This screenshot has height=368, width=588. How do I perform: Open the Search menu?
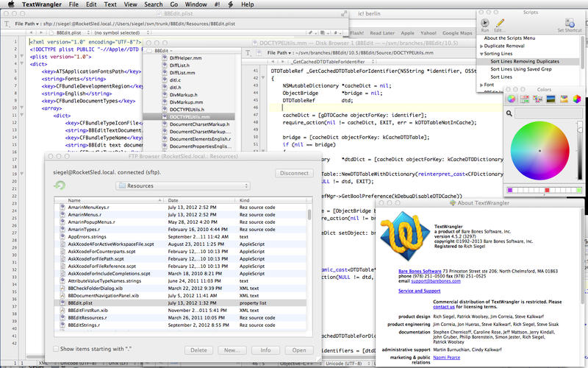point(153,4)
